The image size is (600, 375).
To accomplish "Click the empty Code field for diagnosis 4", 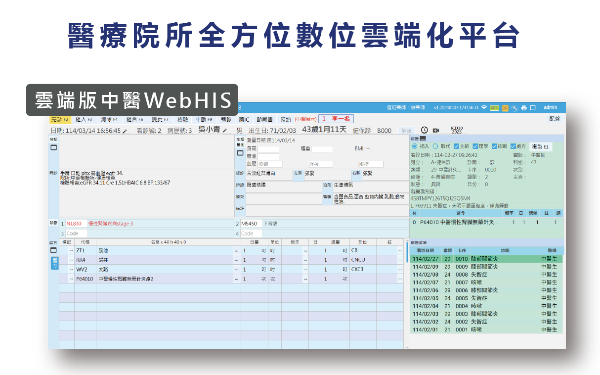I will tap(250, 233).
